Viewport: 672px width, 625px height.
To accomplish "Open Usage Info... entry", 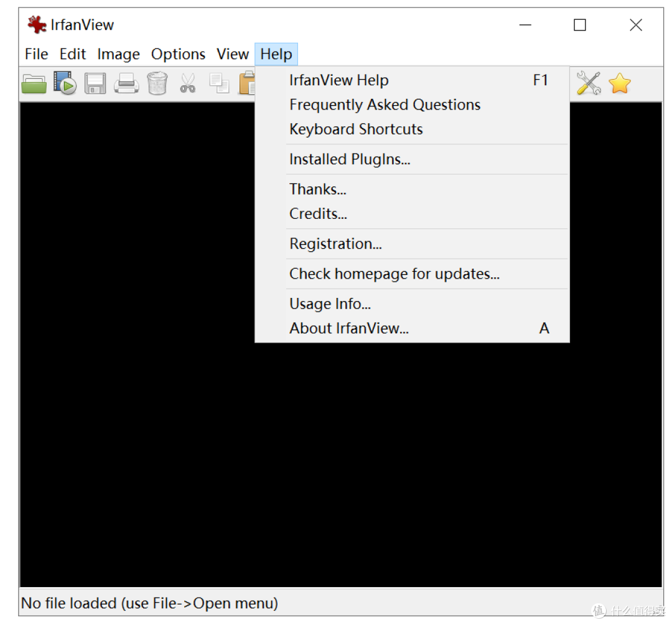I will pyautogui.click(x=412, y=303).
